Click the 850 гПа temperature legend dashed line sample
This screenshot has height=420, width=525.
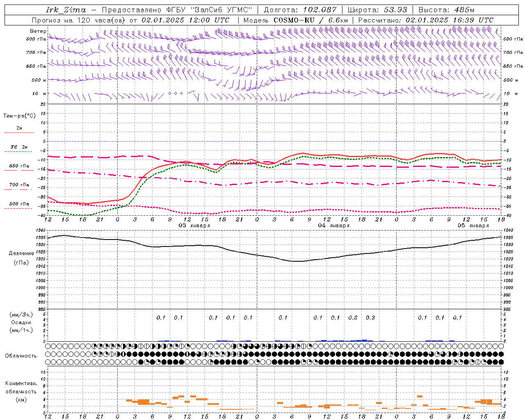pos(19,170)
